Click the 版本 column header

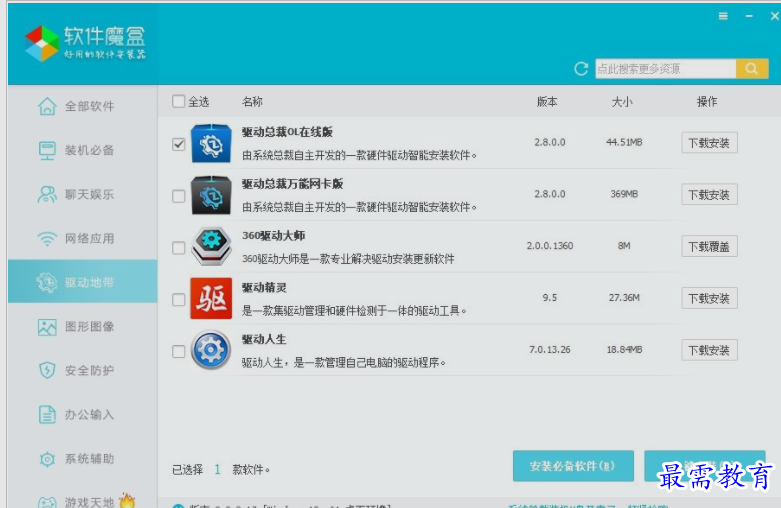coord(547,102)
